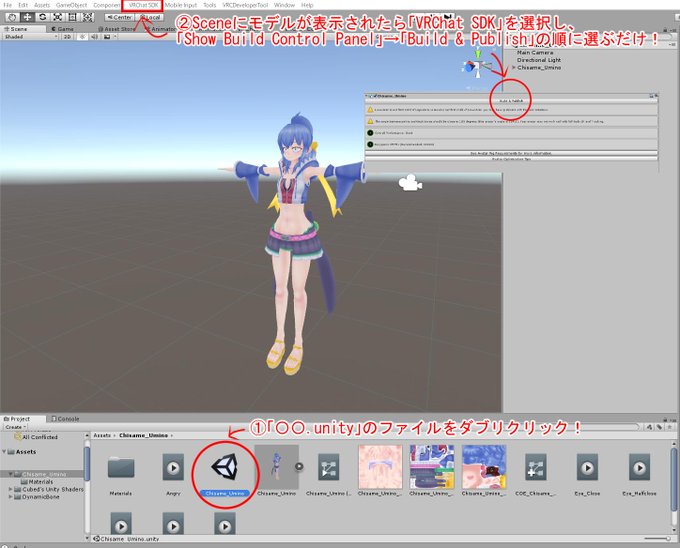The height and width of the screenshot is (548, 680).
Task: Select the hair and face texture thumbnail
Action: pos(484,467)
